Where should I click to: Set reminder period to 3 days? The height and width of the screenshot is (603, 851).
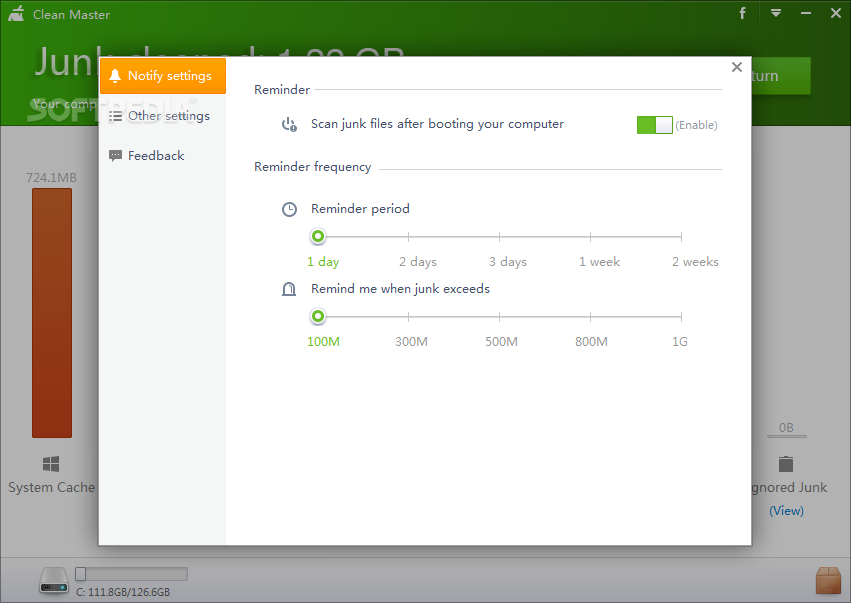tap(499, 237)
